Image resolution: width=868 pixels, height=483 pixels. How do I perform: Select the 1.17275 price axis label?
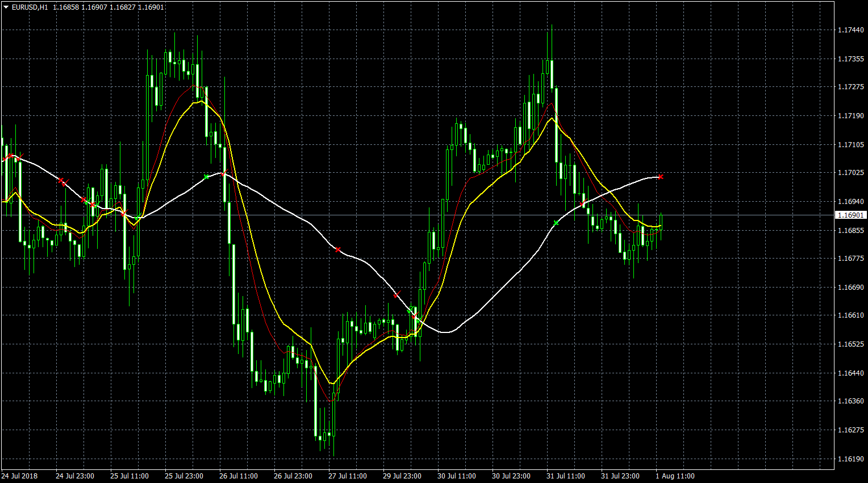point(851,87)
